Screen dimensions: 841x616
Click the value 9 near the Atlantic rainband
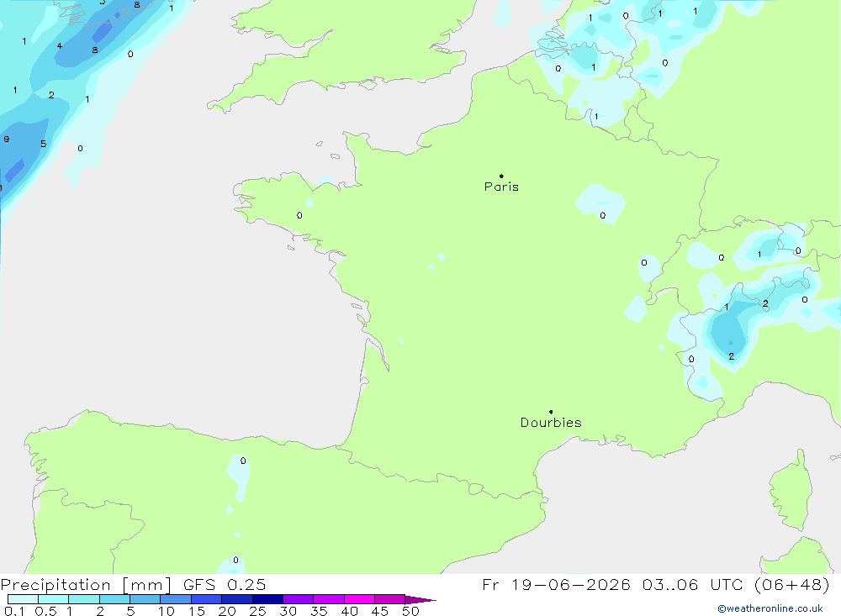click(7, 139)
